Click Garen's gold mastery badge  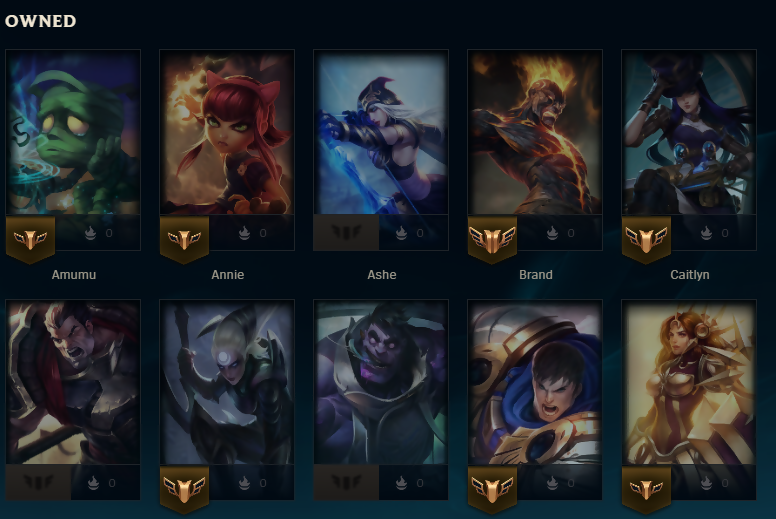[x=492, y=489]
